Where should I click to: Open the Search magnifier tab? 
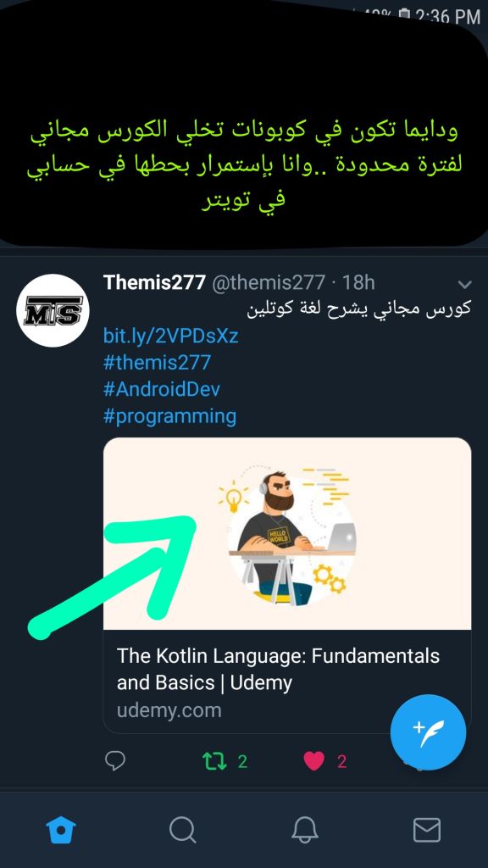(x=183, y=831)
